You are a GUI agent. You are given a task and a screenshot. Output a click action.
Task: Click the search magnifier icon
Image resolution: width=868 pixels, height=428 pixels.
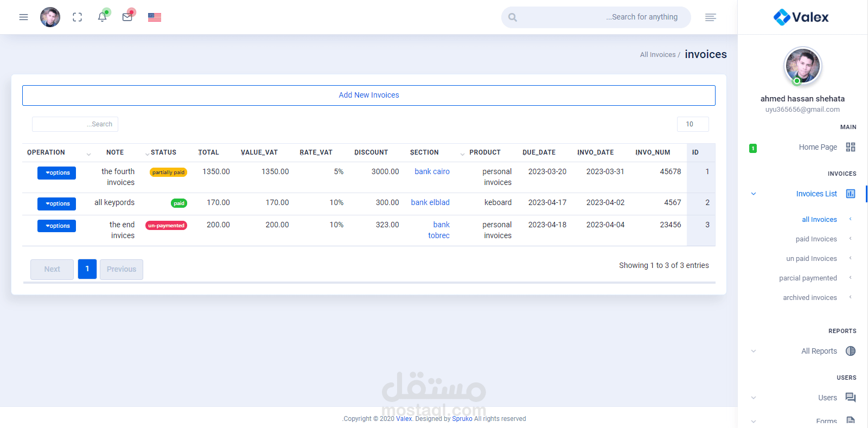click(x=513, y=17)
